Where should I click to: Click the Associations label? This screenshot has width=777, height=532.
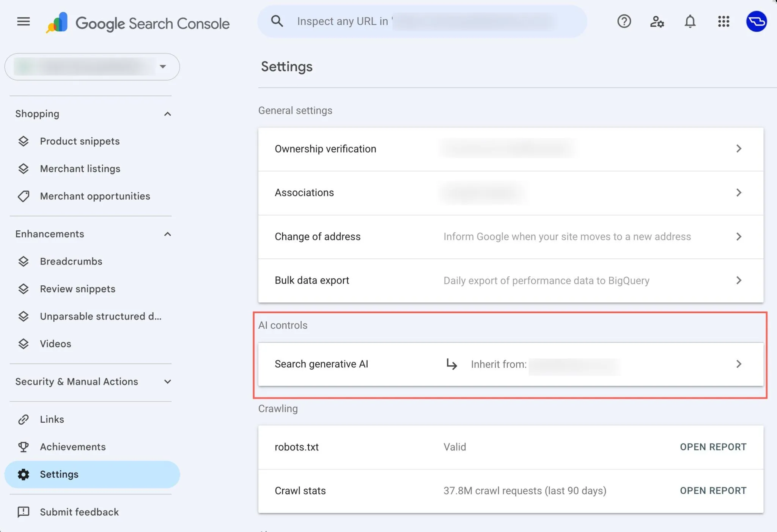(x=304, y=193)
